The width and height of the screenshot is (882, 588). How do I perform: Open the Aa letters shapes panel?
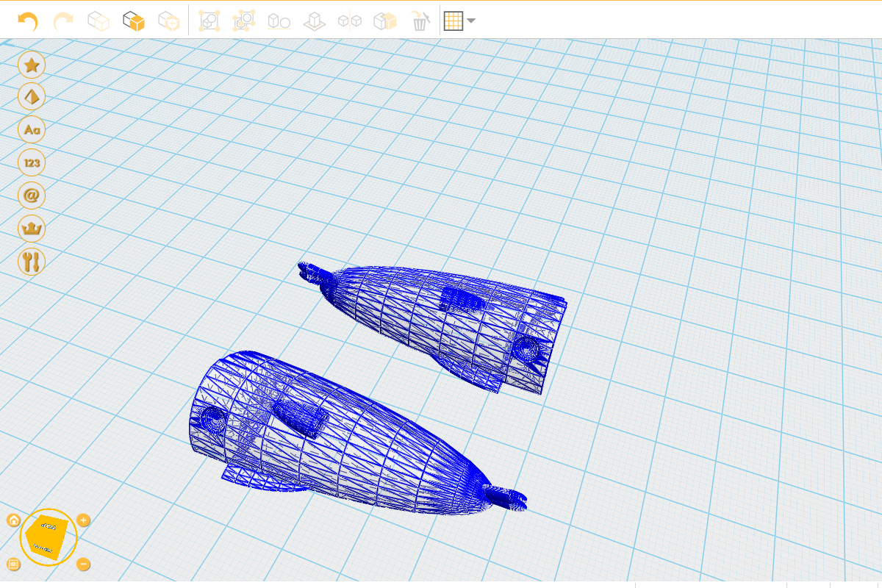pos(32,130)
